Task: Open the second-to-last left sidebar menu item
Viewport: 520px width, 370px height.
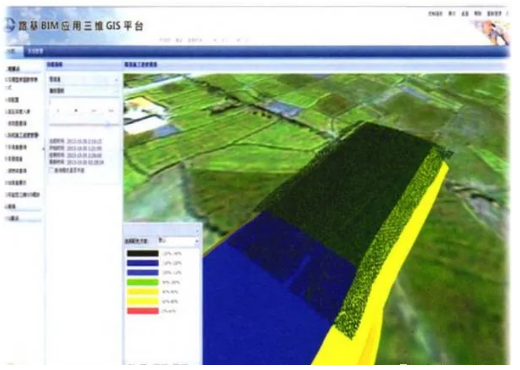Action: [11, 207]
